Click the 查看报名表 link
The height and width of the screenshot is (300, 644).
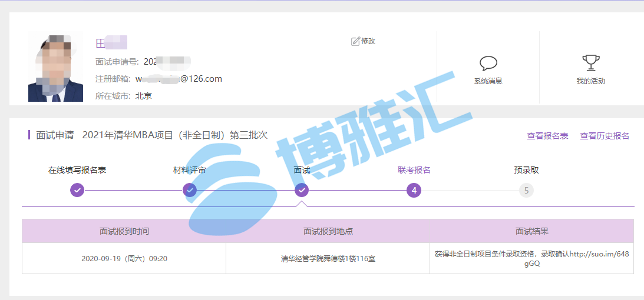click(547, 136)
